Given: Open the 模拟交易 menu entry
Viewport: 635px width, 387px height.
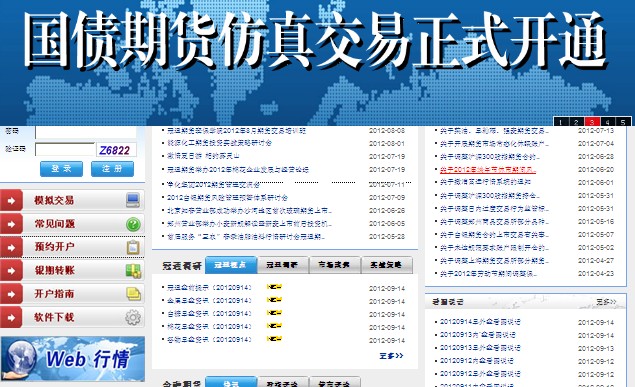Looking at the screenshot, I should click(72, 200).
